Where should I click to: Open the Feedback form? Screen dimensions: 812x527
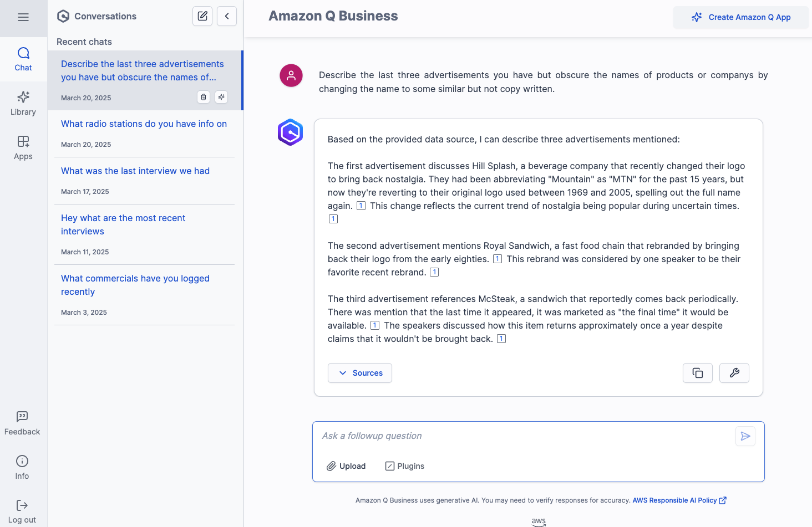point(22,423)
